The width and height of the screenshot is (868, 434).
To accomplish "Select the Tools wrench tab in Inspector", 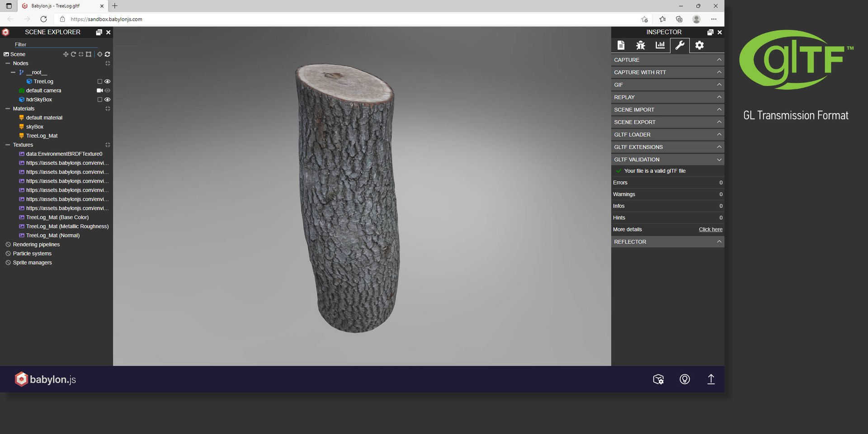I will (x=679, y=45).
